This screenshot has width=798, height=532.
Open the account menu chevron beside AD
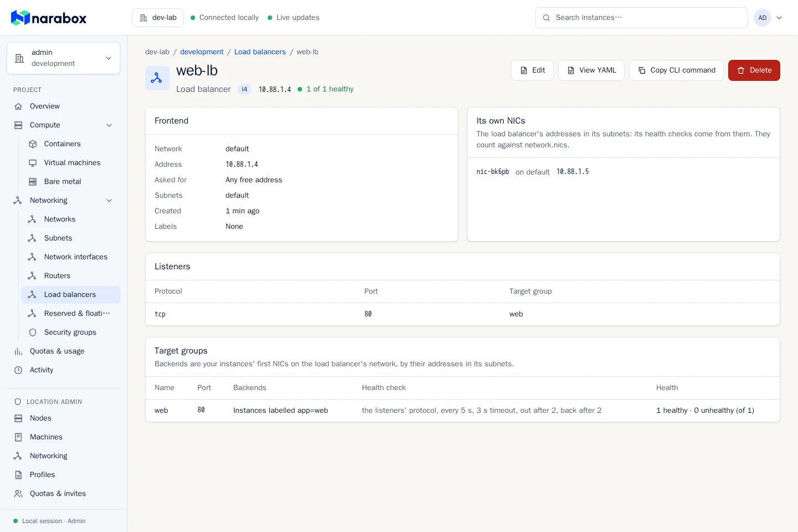[779, 18]
